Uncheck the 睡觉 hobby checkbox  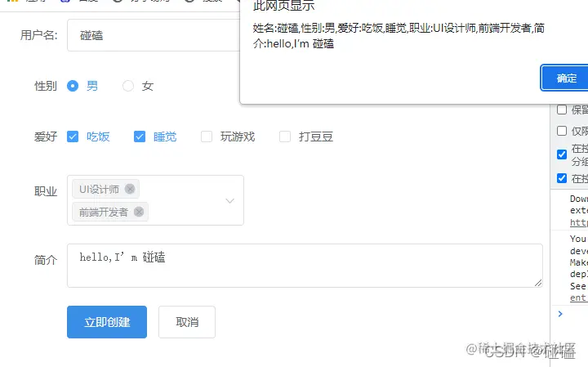click(140, 137)
